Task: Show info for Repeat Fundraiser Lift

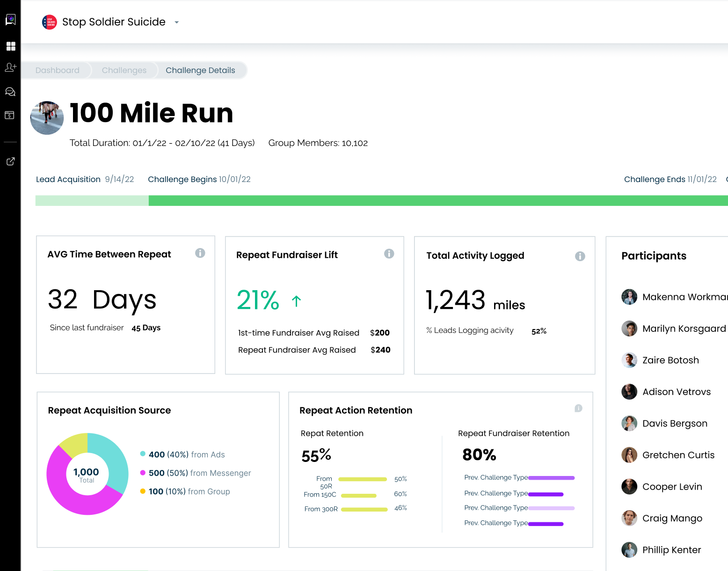Action: (389, 254)
